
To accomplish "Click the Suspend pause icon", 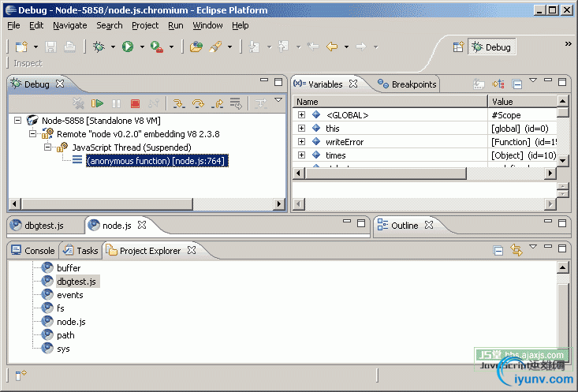I will (116, 103).
